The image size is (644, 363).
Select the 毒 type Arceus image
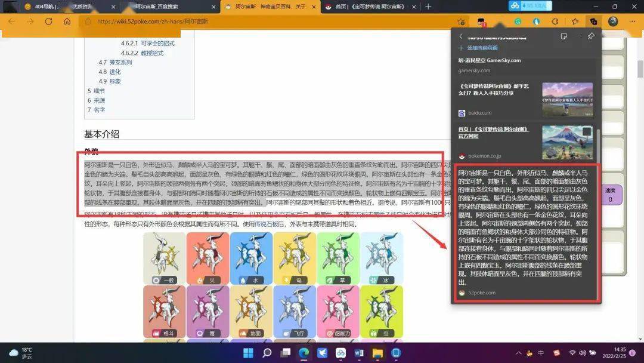208,312
